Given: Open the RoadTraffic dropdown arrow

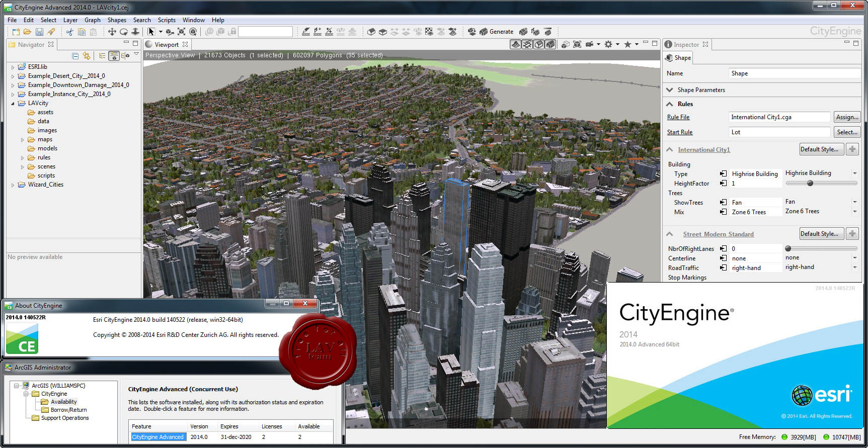Looking at the screenshot, I should point(854,267).
